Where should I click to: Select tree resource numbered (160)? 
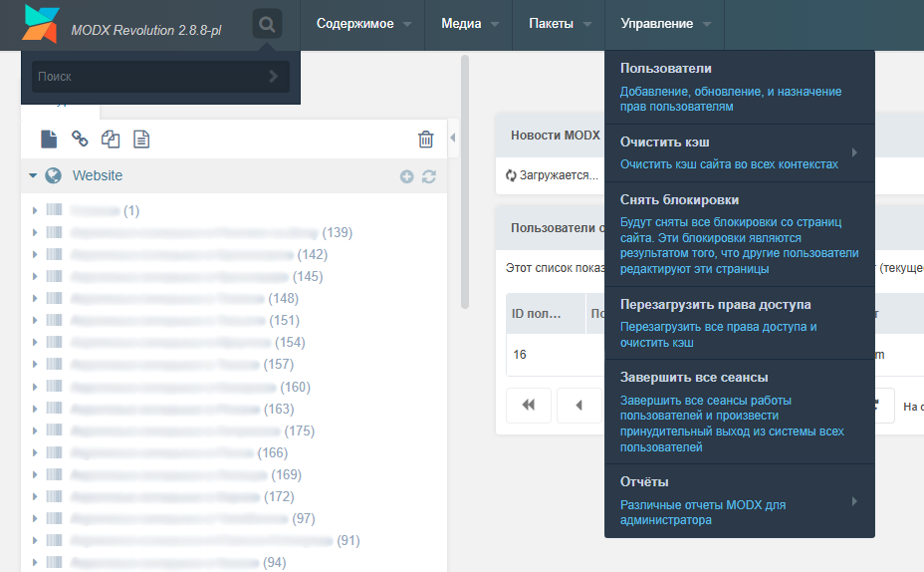[190, 387]
